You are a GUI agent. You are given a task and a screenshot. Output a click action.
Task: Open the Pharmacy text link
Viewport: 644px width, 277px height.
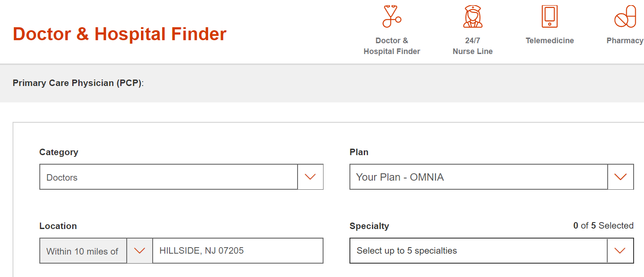(x=625, y=41)
